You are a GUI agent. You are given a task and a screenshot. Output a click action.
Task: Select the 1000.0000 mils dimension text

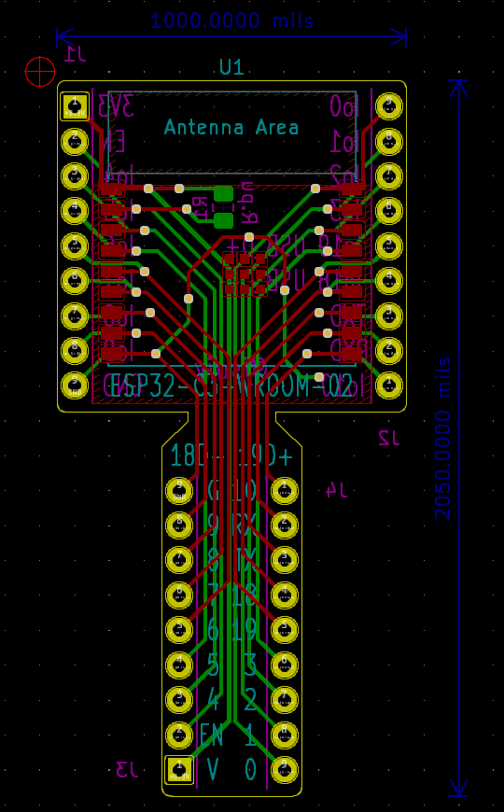coord(231,21)
